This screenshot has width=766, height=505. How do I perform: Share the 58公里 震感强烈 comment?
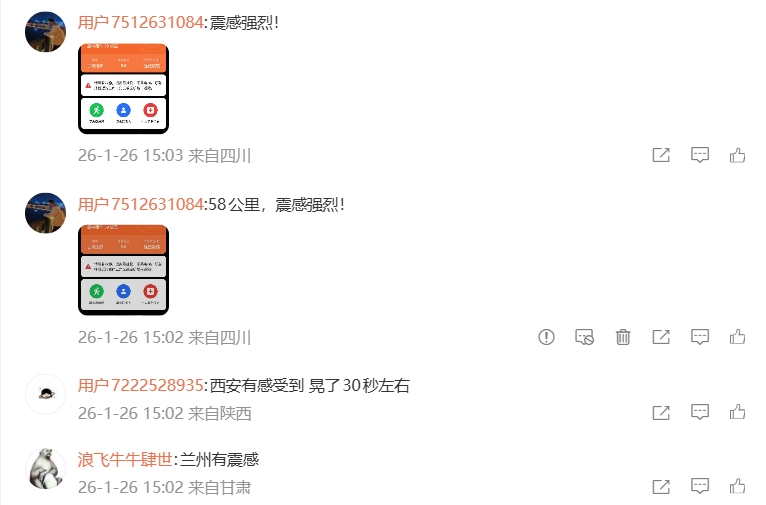[x=661, y=337]
